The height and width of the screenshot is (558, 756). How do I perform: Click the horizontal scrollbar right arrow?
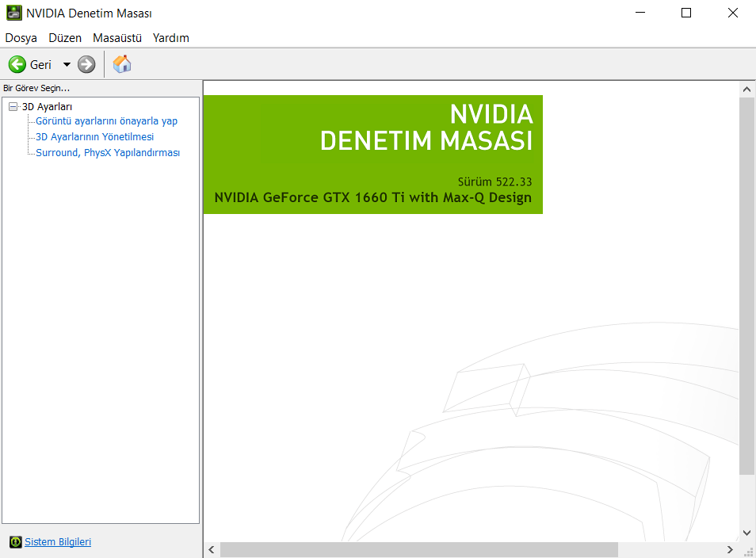pyautogui.click(x=730, y=550)
